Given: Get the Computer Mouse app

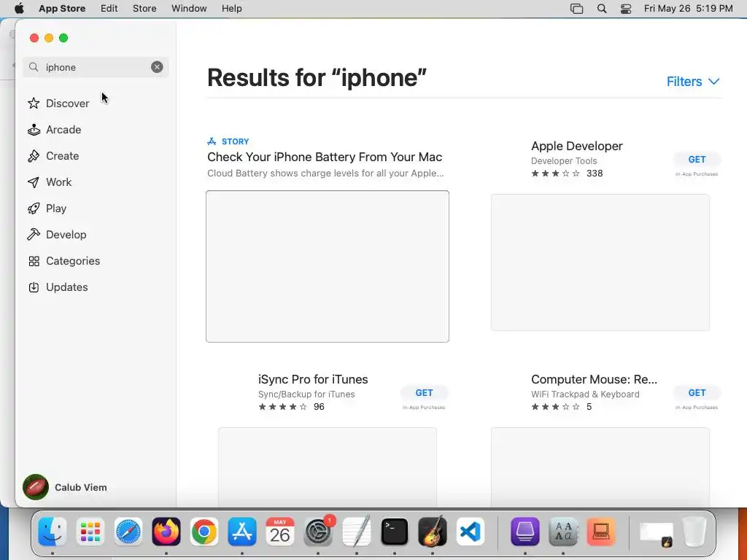Looking at the screenshot, I should pos(697,393).
